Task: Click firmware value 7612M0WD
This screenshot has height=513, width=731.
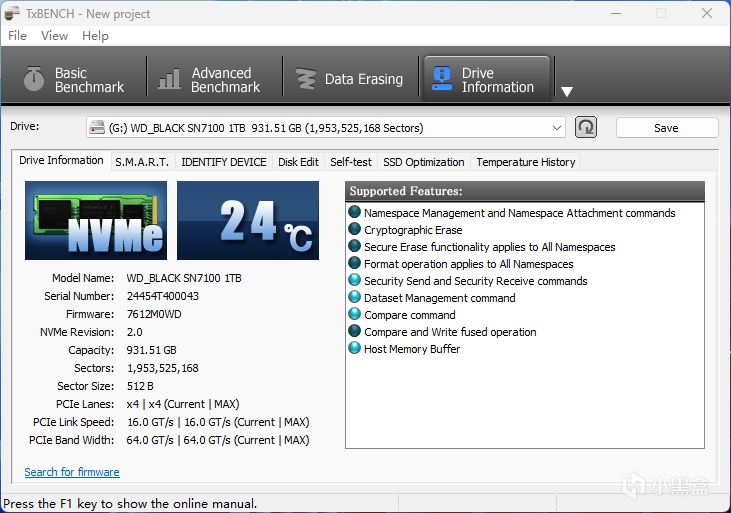Action: [154, 314]
